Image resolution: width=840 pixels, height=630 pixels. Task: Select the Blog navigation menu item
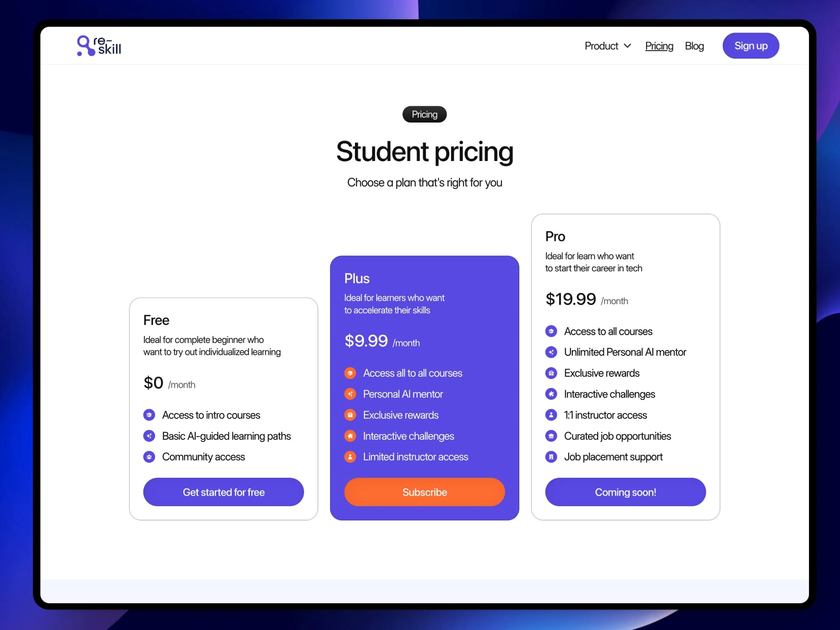(694, 45)
